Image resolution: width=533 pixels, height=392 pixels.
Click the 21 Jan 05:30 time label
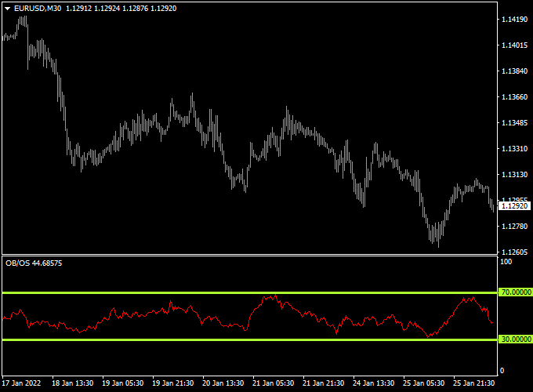274,383
